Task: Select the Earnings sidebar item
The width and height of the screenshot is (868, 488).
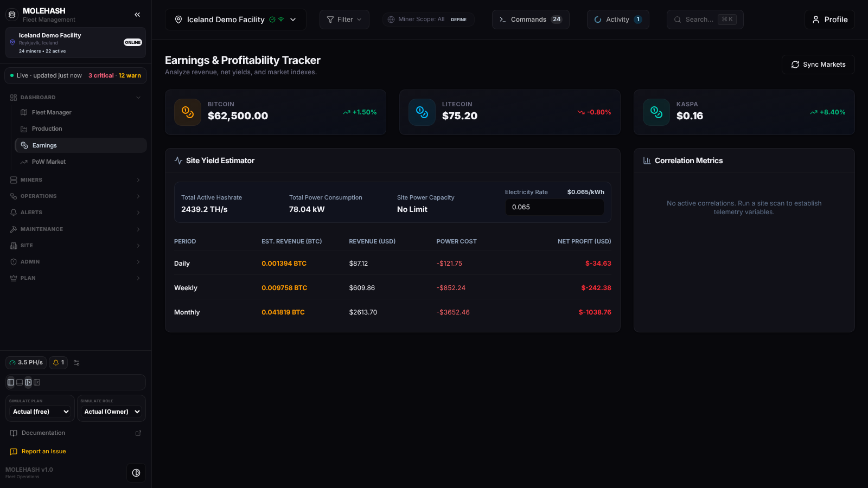Action: coord(81,145)
